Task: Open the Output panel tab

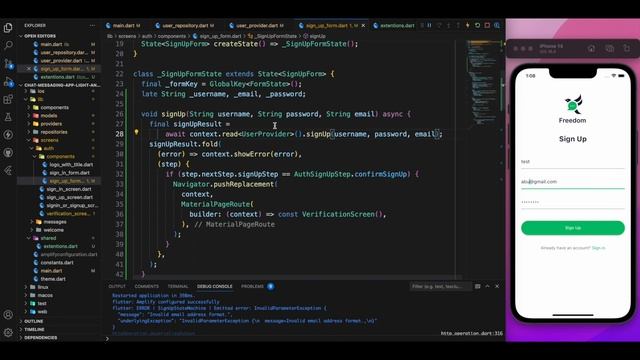Action: 117,287
